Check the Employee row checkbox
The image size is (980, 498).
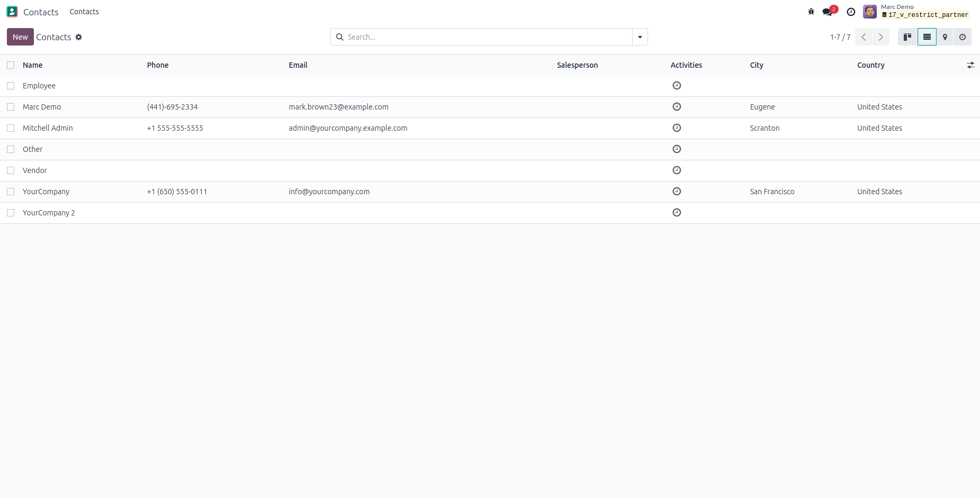tap(11, 86)
